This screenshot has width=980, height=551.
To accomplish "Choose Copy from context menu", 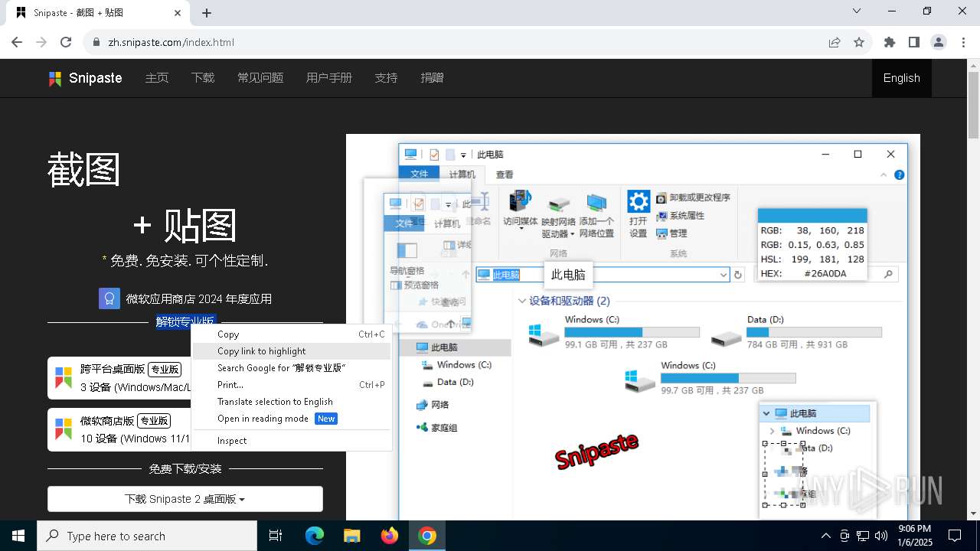I will point(292,334).
